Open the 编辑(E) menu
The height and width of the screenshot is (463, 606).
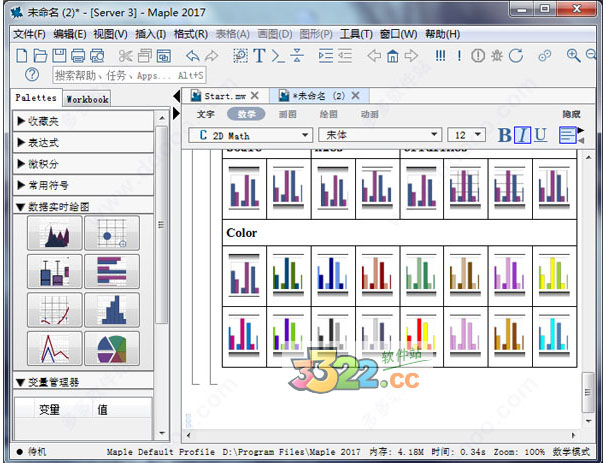tap(70, 34)
